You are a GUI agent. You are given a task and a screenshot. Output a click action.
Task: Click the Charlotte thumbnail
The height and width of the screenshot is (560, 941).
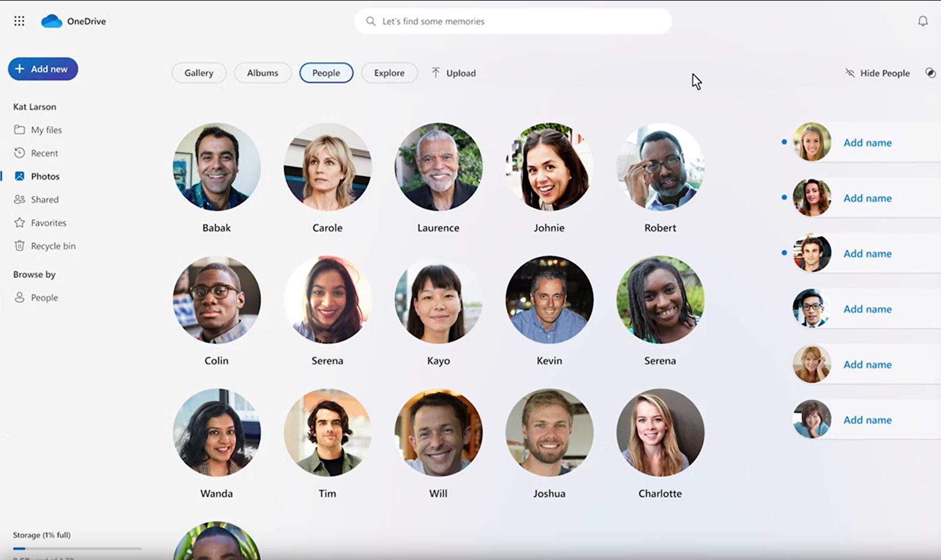pyautogui.click(x=660, y=433)
